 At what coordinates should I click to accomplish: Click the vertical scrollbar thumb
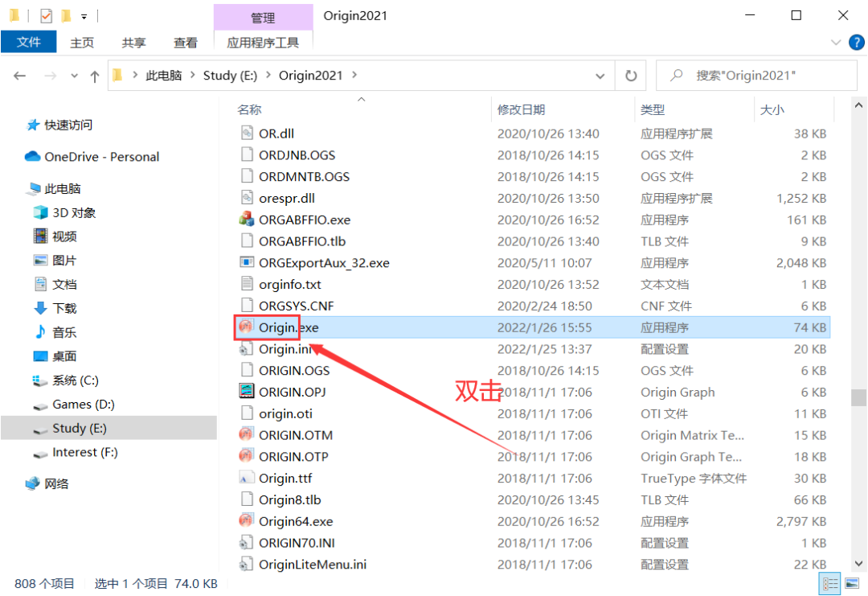[x=858, y=397]
